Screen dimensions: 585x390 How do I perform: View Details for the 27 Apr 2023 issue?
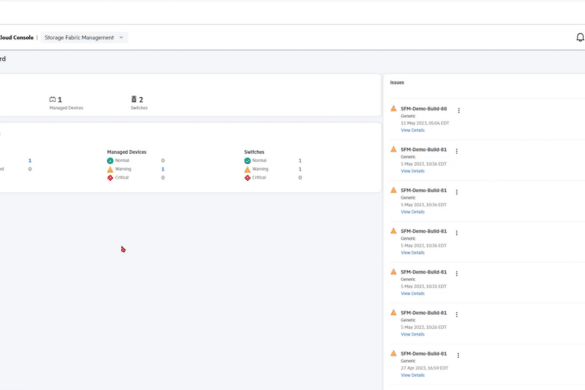(x=413, y=375)
